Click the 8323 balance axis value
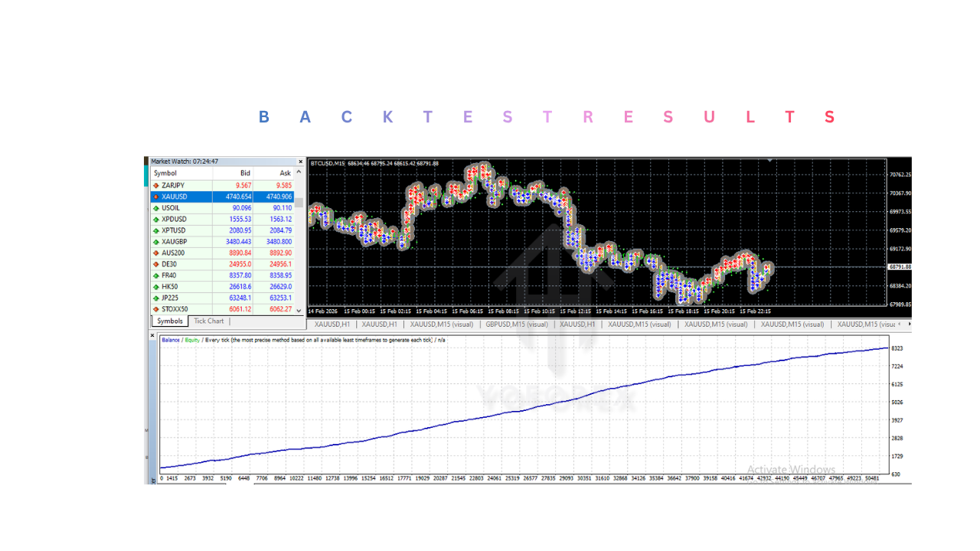This screenshot has width=980, height=551. tap(897, 348)
